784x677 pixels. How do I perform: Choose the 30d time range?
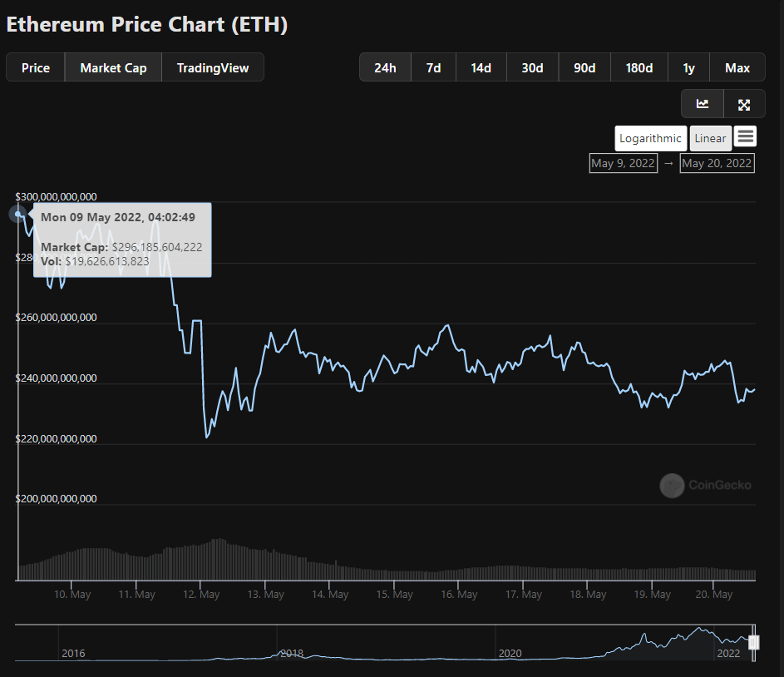click(x=532, y=67)
